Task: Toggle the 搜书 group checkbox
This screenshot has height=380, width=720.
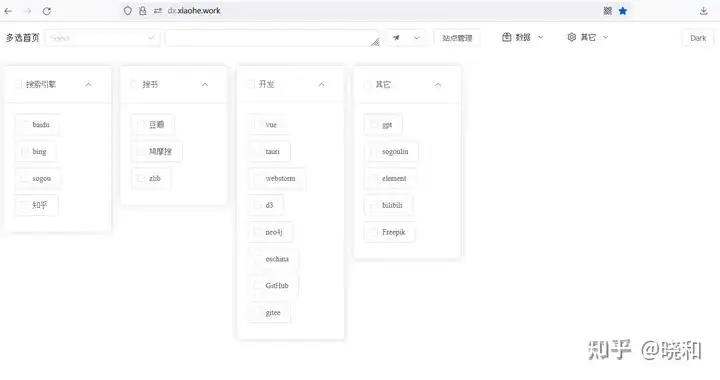Action: pyautogui.click(x=135, y=84)
